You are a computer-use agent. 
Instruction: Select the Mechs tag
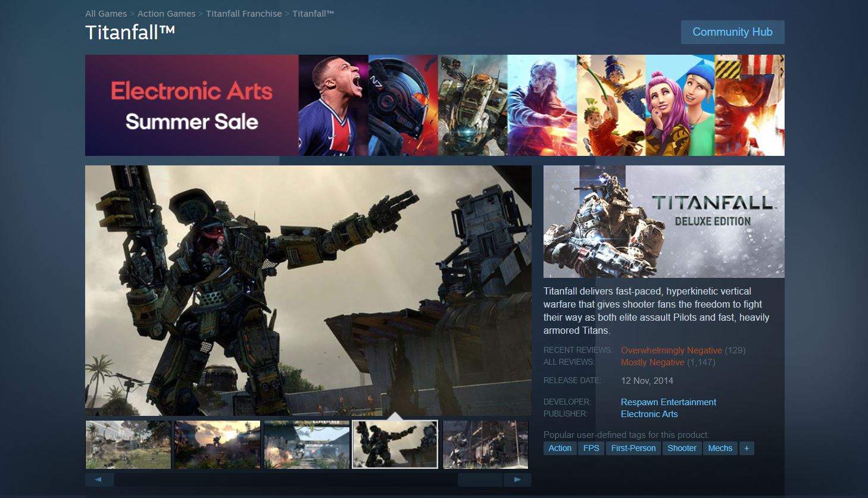[x=720, y=448]
